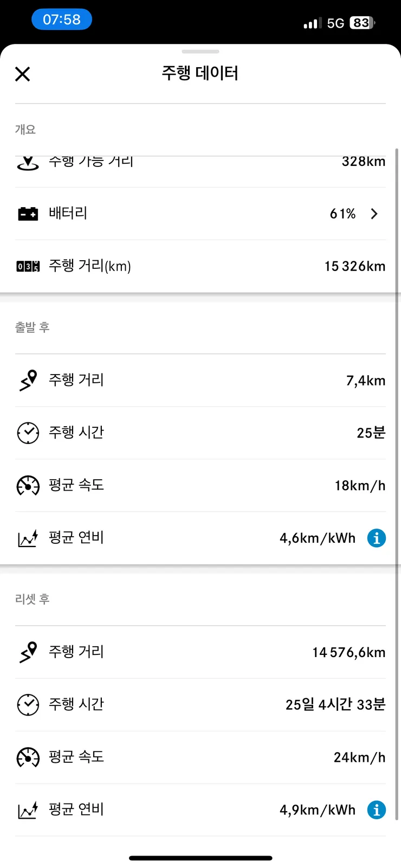Tap route pin icon under 리셋 후

coord(28,652)
